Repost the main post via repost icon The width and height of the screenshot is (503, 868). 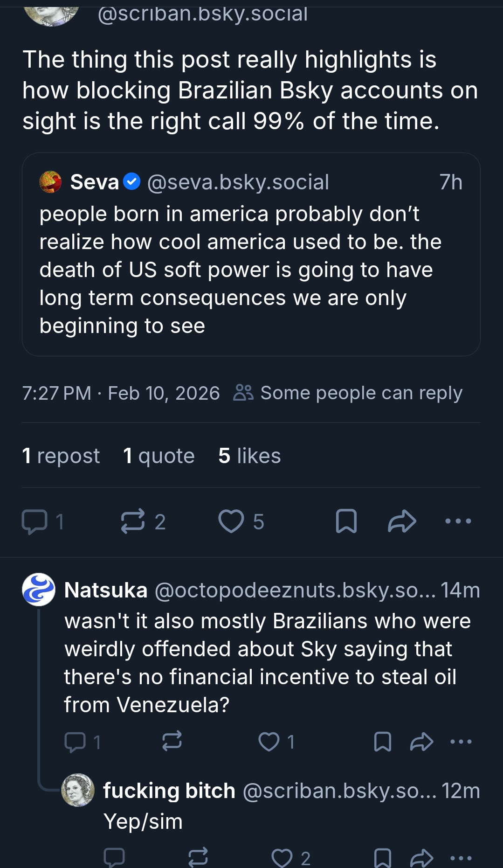click(133, 521)
